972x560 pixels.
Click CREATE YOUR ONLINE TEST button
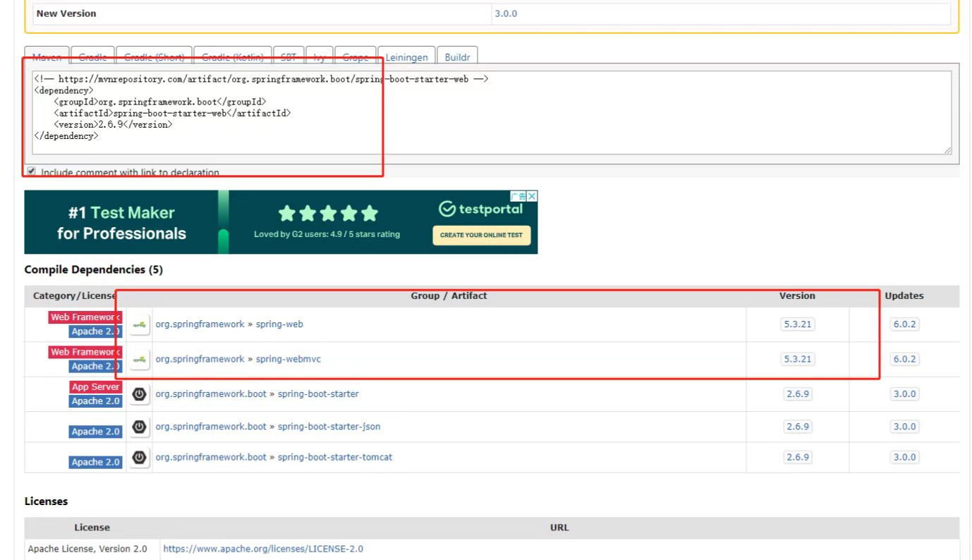pyautogui.click(x=481, y=235)
